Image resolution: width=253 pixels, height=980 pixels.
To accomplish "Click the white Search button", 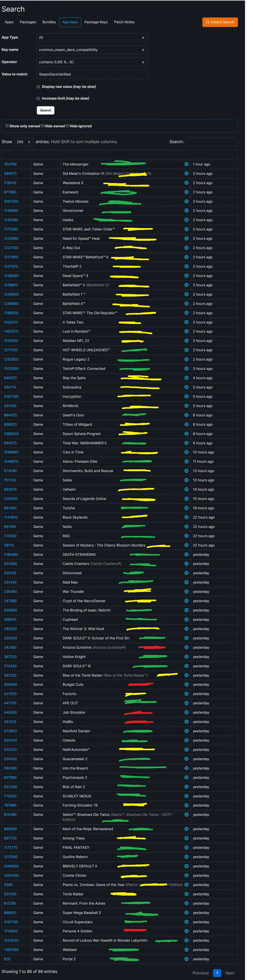I will (46, 110).
